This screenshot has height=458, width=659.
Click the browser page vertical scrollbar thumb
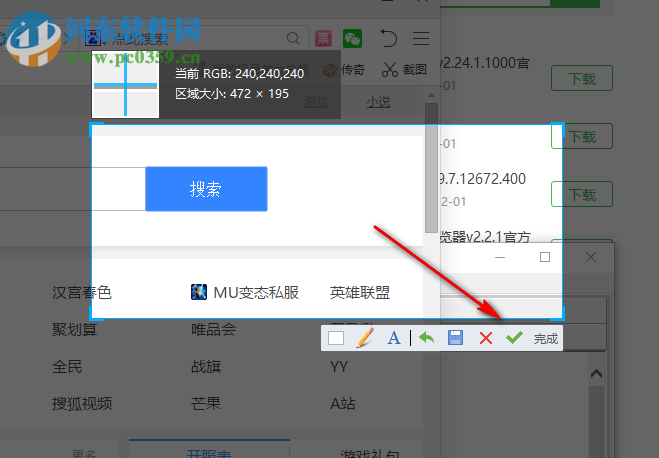[431, 168]
